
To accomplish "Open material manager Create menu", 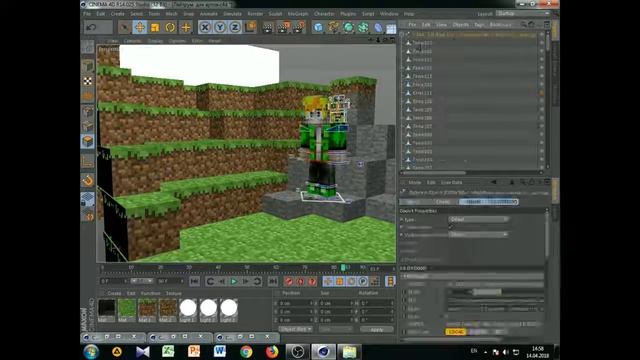I will pos(114,293).
